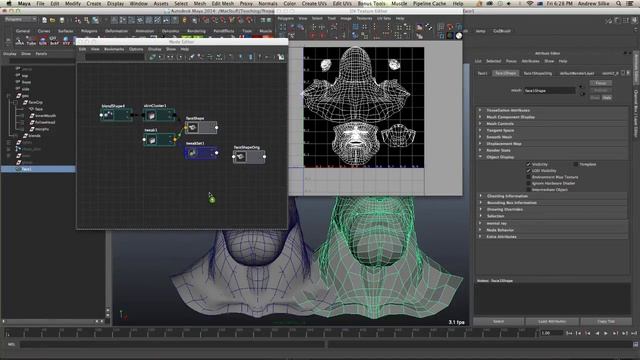Click the save scene icon
The image size is (640, 360).
62,20
